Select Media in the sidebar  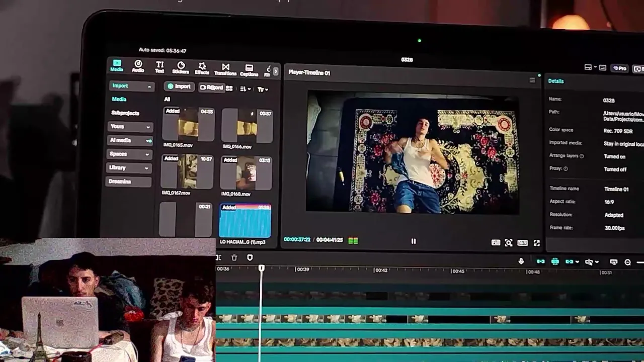pyautogui.click(x=119, y=99)
